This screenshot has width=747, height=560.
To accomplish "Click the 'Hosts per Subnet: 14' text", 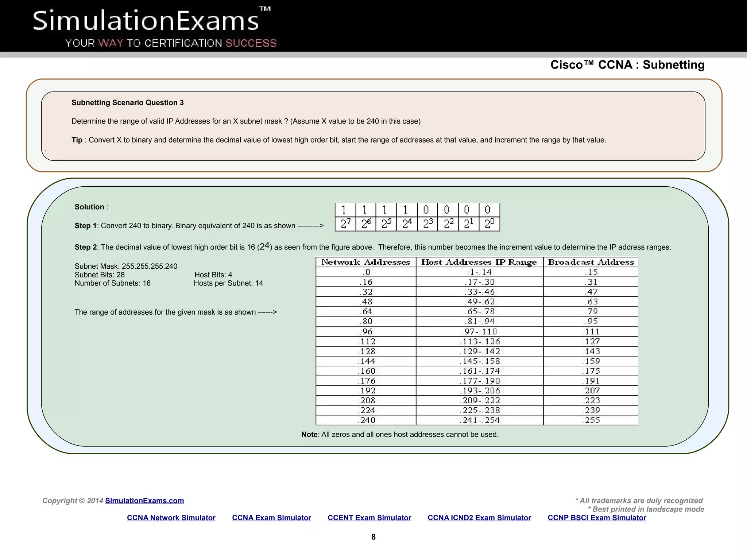I will [228, 283].
